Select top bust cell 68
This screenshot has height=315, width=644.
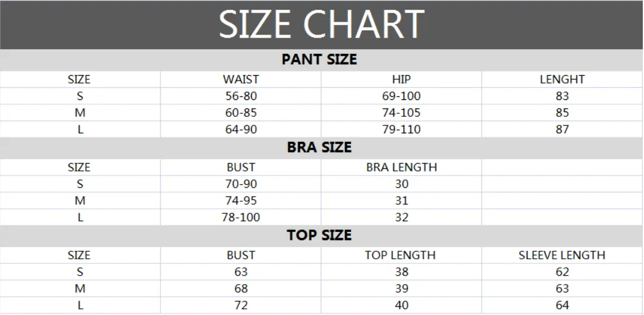click(241, 288)
